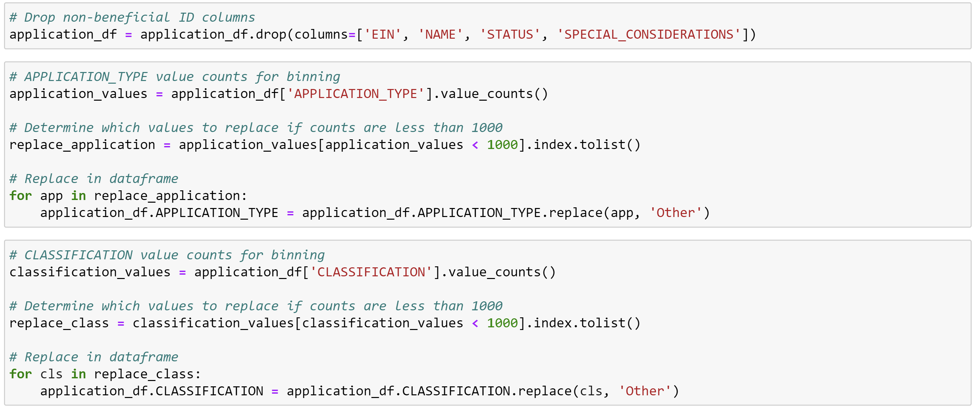Click the 'replace_class' assignment variable
This screenshot has width=980, height=414.
59,323
